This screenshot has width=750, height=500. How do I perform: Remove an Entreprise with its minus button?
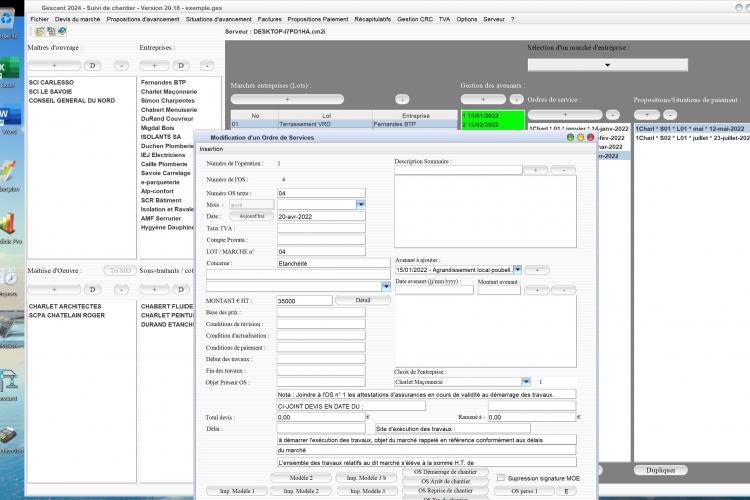(x=207, y=66)
